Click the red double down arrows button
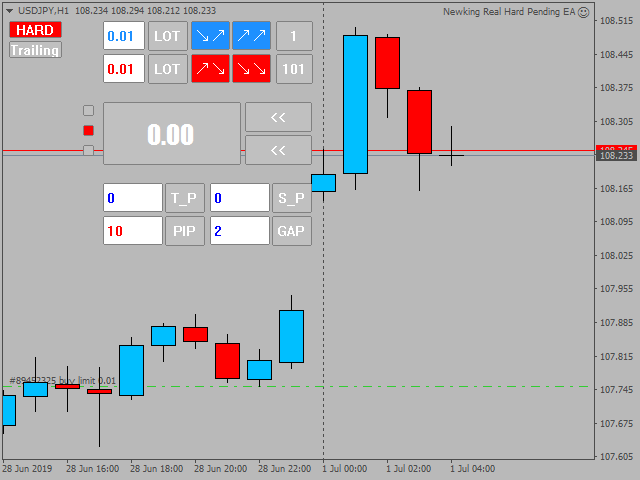640x480 pixels. (x=251, y=69)
